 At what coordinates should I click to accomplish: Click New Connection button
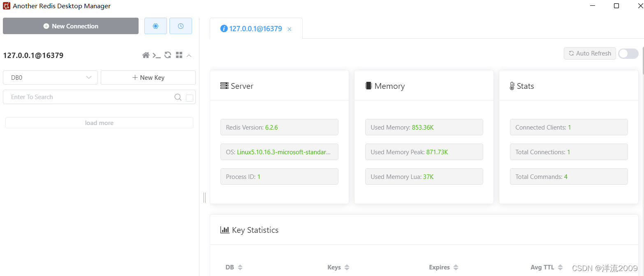tap(71, 26)
